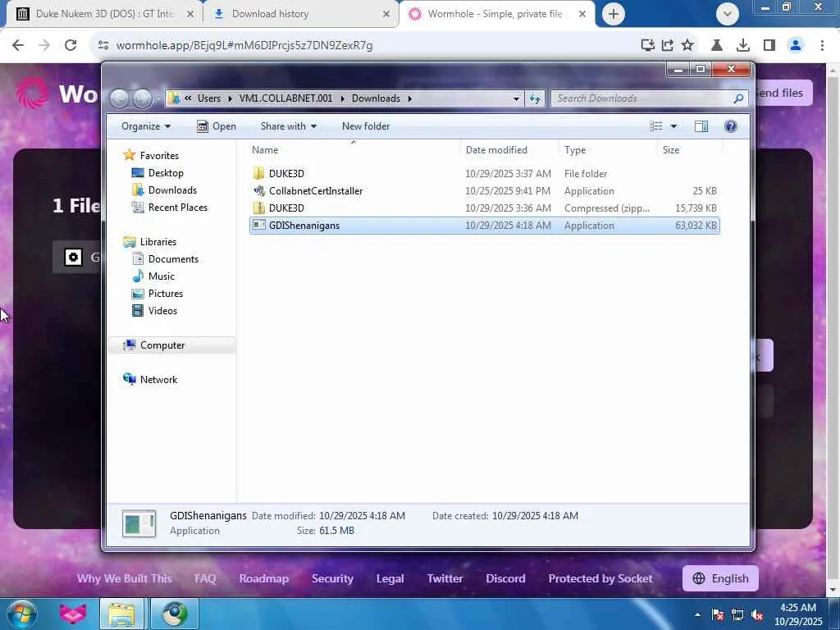
Task: Open the tab search dropdown in Chrome
Action: point(727,14)
